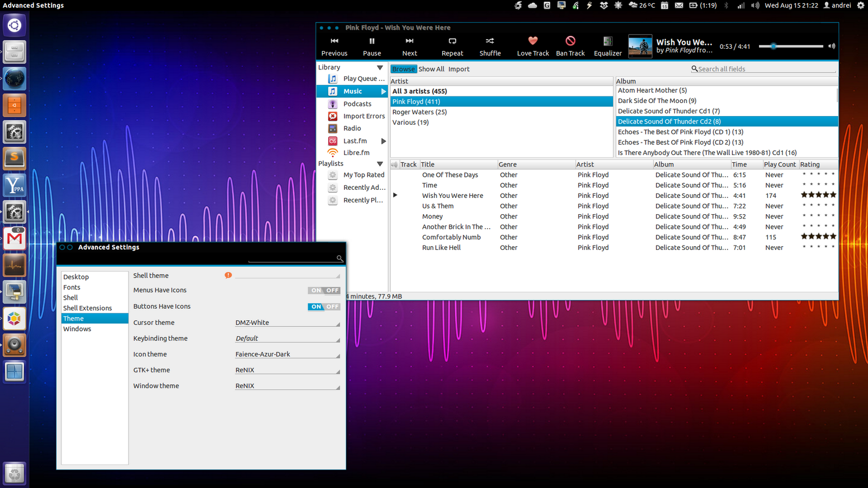Open the Equalizer
868x488 pixels.
[607, 44]
